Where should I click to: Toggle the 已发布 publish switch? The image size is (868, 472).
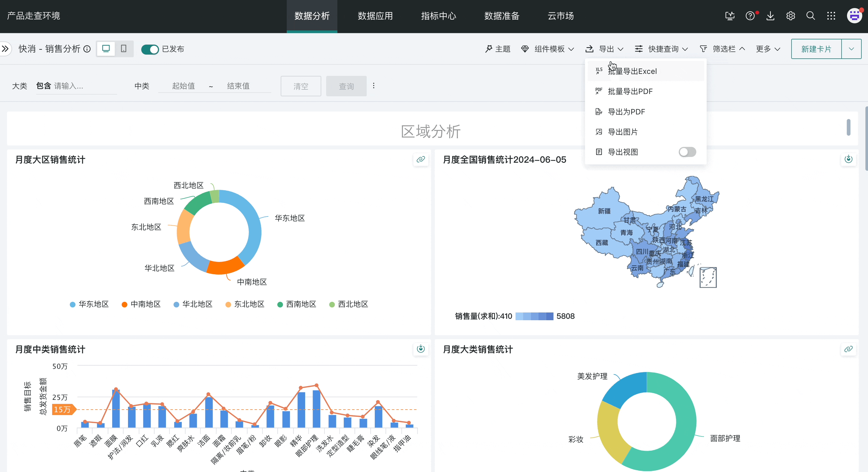(x=150, y=49)
